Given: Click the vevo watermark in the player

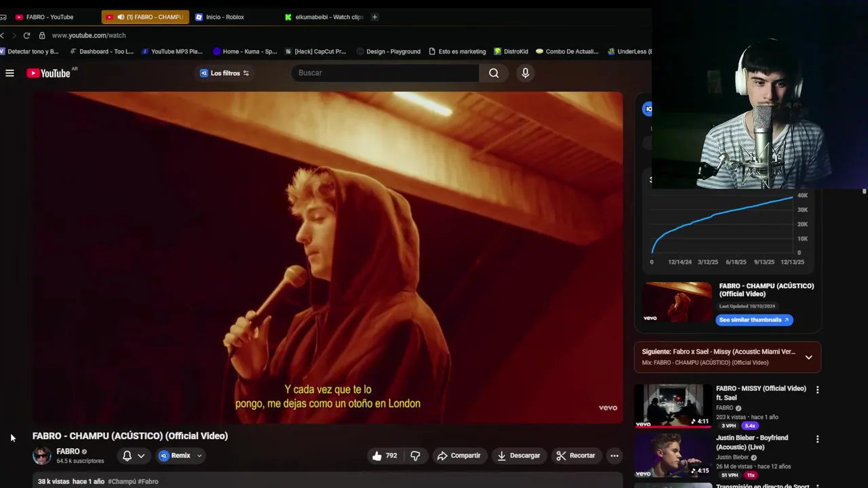Looking at the screenshot, I should [608, 407].
